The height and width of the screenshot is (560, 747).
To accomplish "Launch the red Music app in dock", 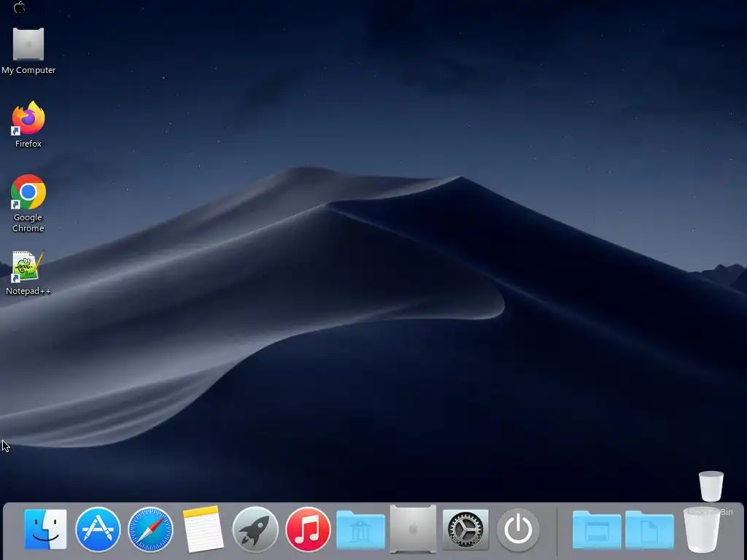I will (308, 529).
